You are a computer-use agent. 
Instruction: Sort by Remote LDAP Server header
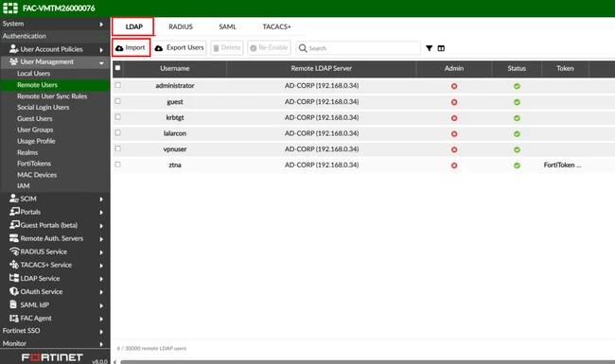[322, 68]
